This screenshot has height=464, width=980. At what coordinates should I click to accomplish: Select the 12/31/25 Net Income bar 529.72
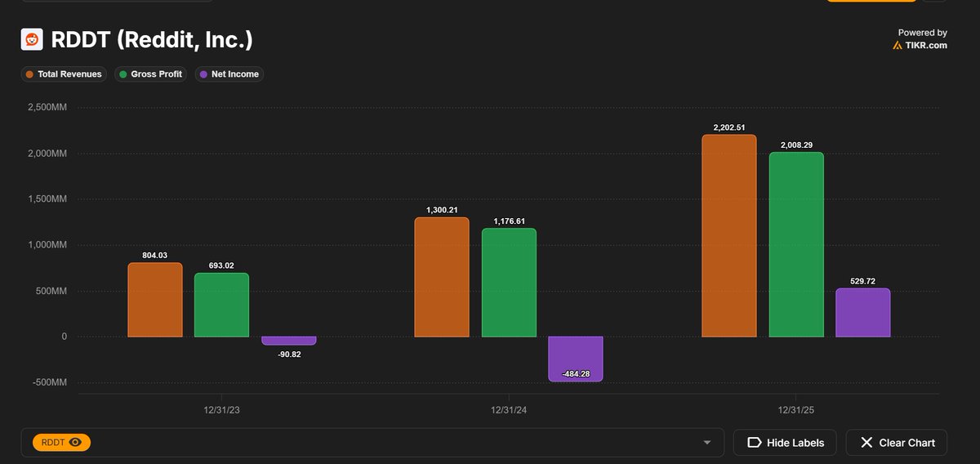[863, 312]
